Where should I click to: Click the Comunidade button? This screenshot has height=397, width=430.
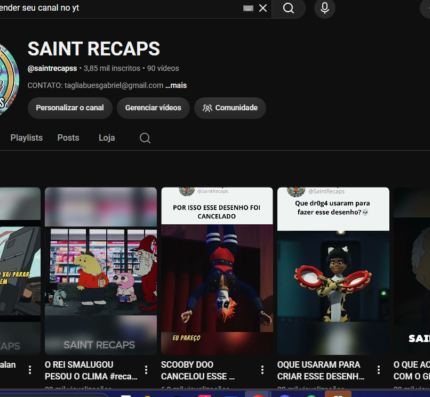point(230,108)
